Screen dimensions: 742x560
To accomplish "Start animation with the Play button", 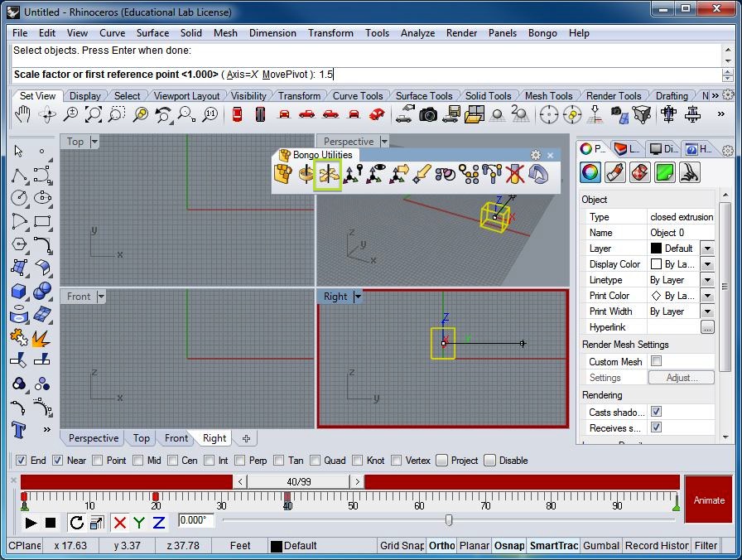I will tap(31, 523).
